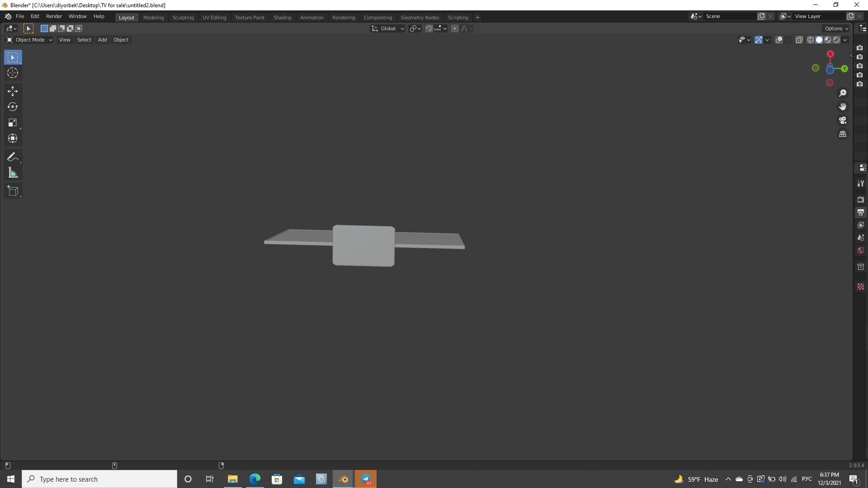The image size is (868, 488).
Task: Open the Collection properties tab
Action: (860, 267)
